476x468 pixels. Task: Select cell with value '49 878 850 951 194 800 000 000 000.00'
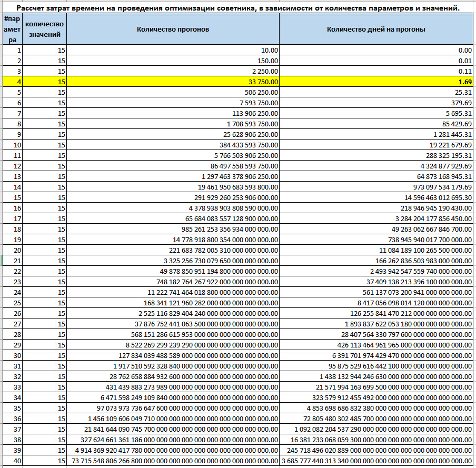click(x=173, y=271)
